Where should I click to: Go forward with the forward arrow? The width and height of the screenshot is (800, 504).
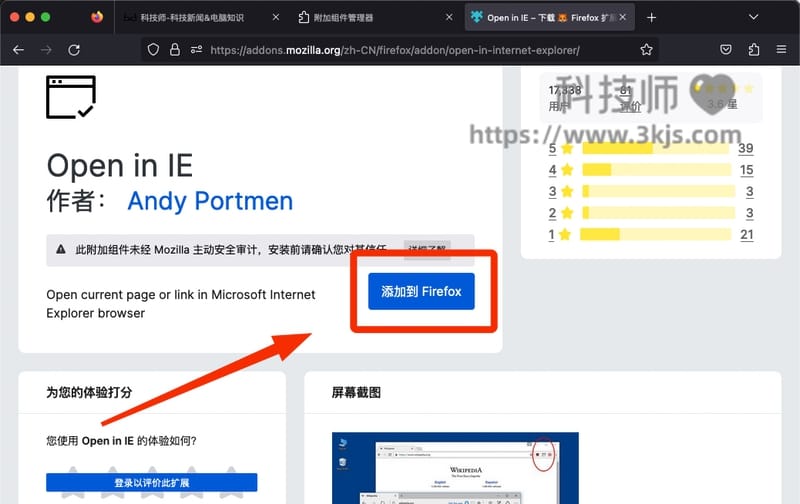point(46,49)
